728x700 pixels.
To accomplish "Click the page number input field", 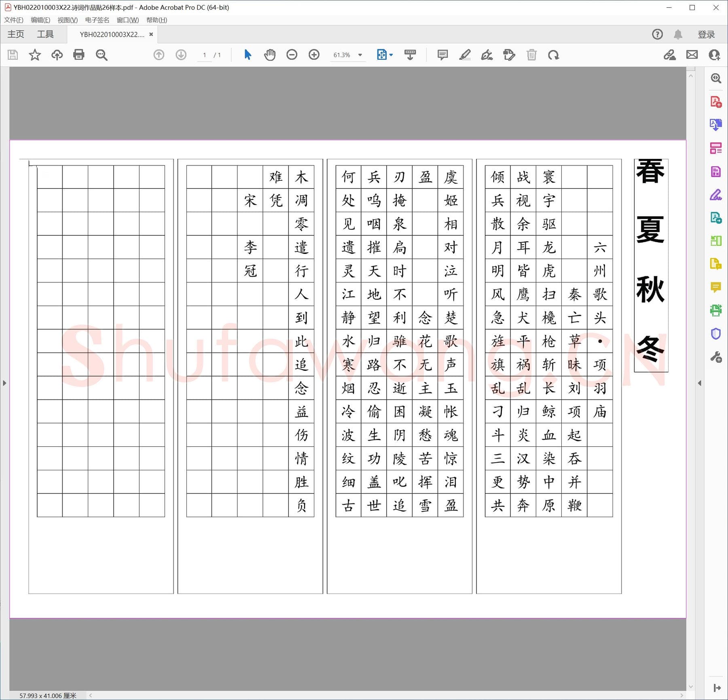I will tap(205, 55).
